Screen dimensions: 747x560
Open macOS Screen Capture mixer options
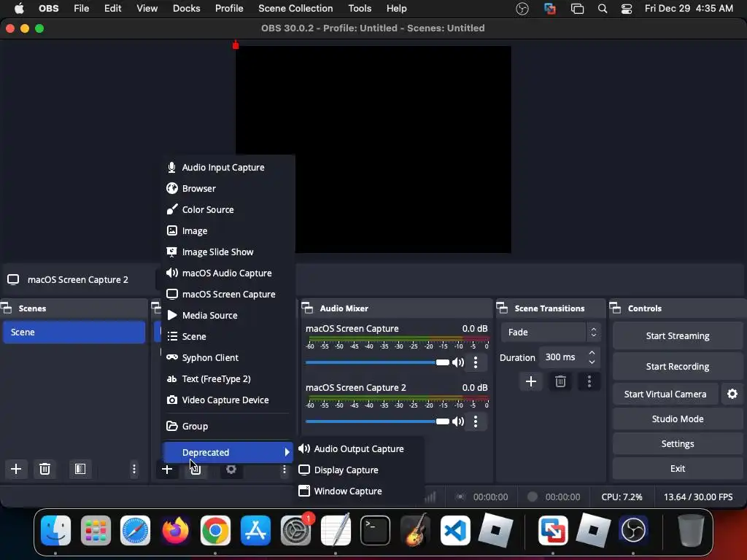click(x=476, y=362)
